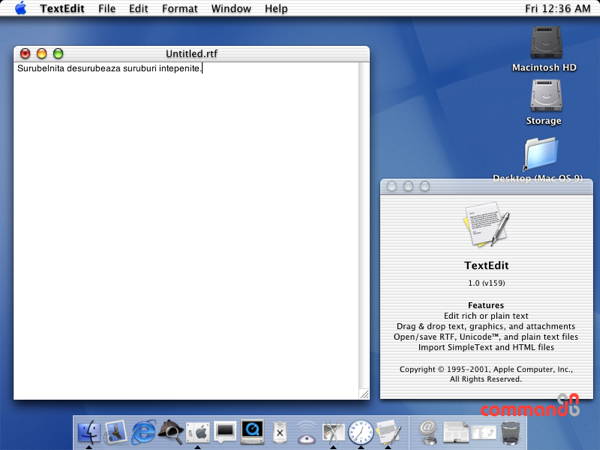Click the display monitor icon in dock
The image size is (600, 450).
[x=225, y=432]
